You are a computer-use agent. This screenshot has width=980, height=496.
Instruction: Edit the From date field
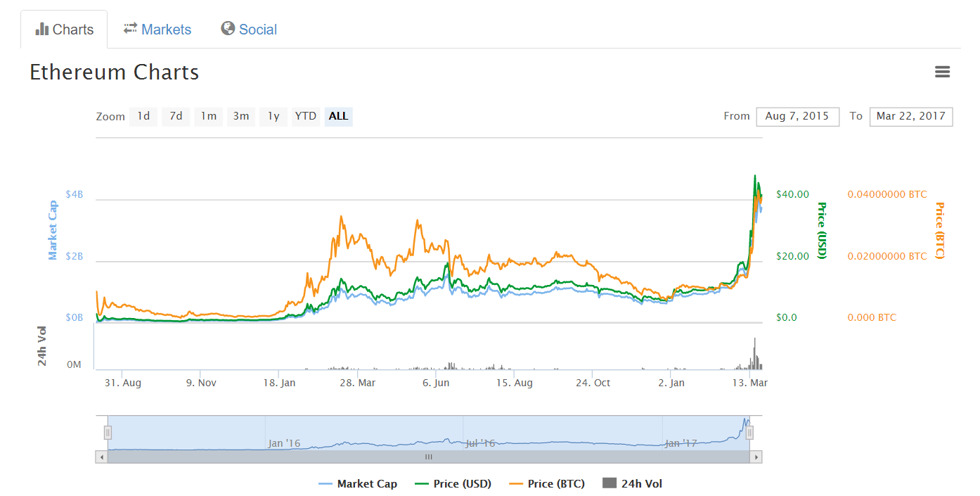(797, 117)
